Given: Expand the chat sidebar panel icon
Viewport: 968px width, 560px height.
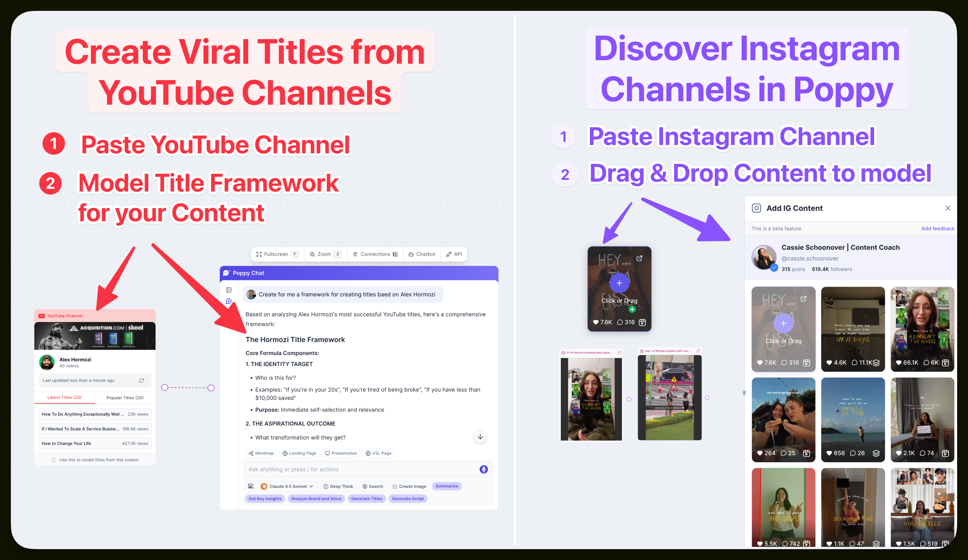Looking at the screenshot, I should pyautogui.click(x=229, y=290).
